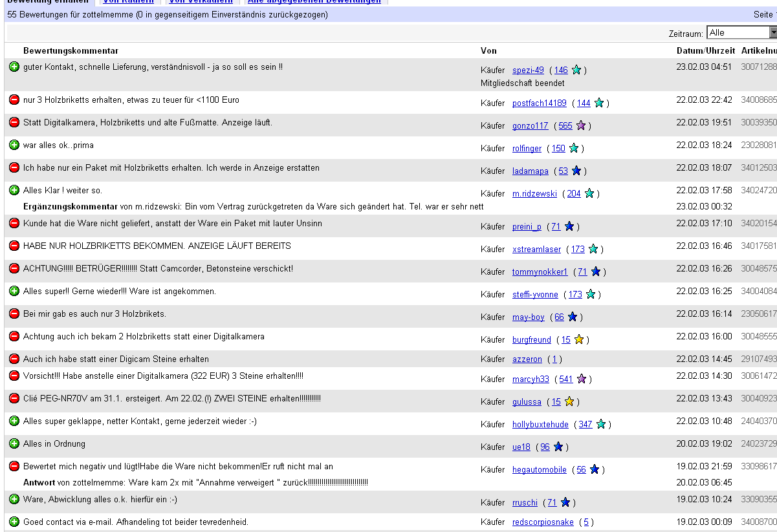Click negative icon beside 'Auch ich habe statt einer Digicam'
Image resolution: width=777 pixels, height=532 pixels.
point(14,359)
